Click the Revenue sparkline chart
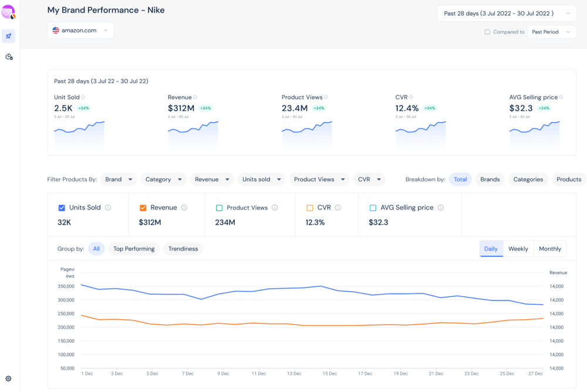This screenshot has height=392, width=587. tap(193, 134)
